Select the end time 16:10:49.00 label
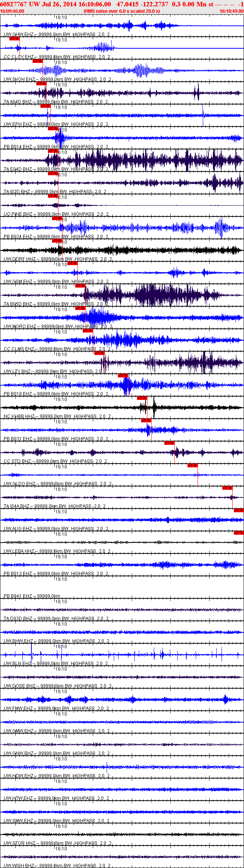The image size is (244, 868). tap(231, 11)
